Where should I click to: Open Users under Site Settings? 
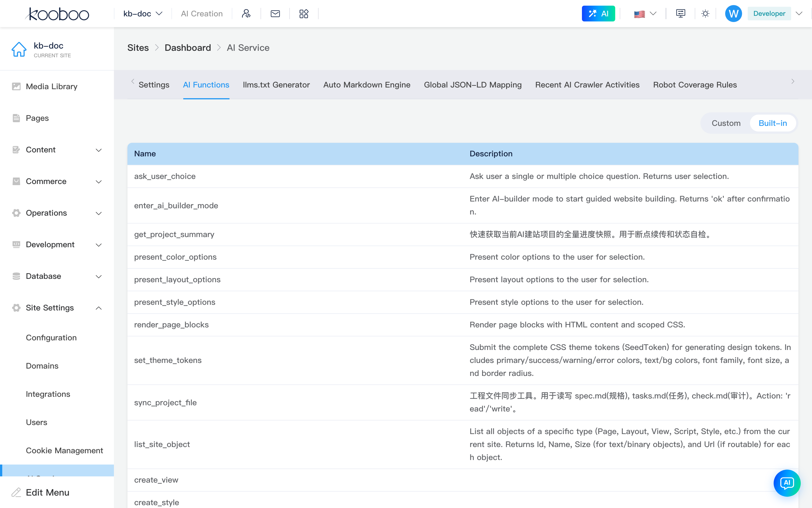click(37, 422)
